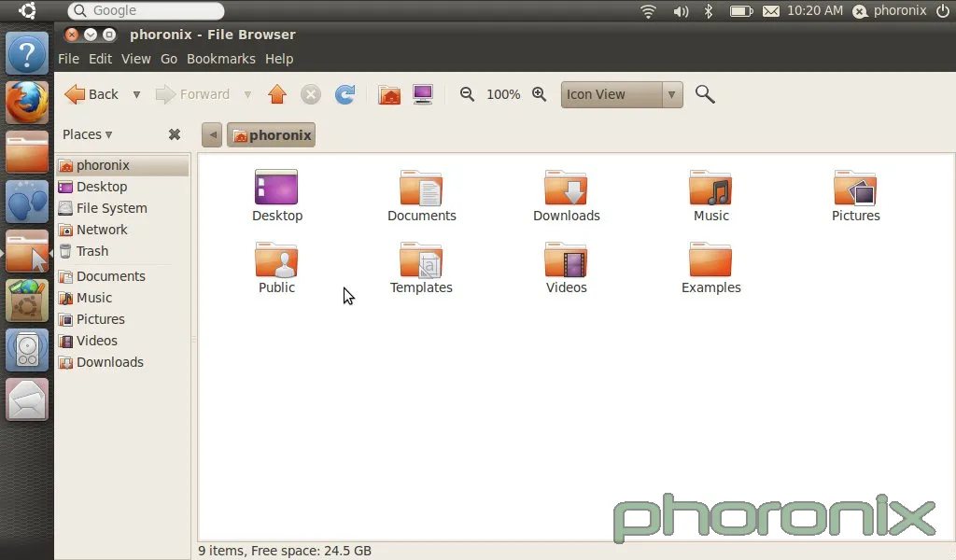This screenshot has height=560, width=956.
Task: Open the Forward history dropdown arrow
Action: (247, 94)
